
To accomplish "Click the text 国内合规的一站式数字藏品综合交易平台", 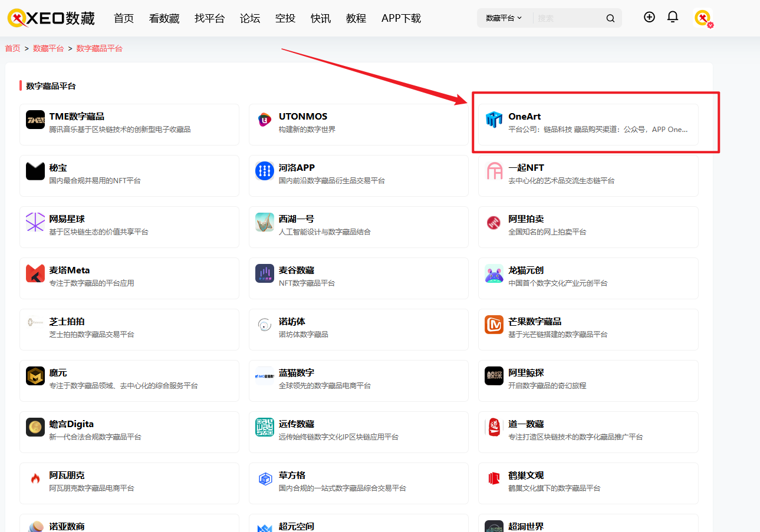I will point(342,488).
